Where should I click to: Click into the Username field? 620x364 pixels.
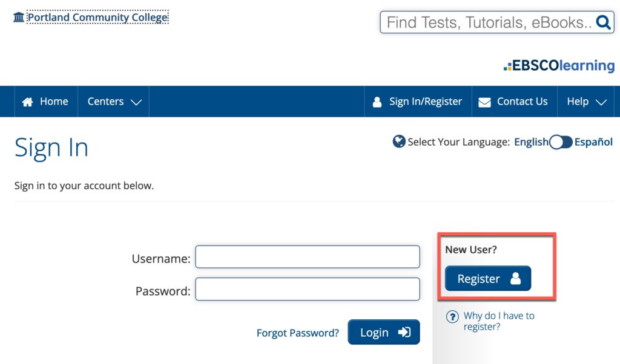(308, 257)
